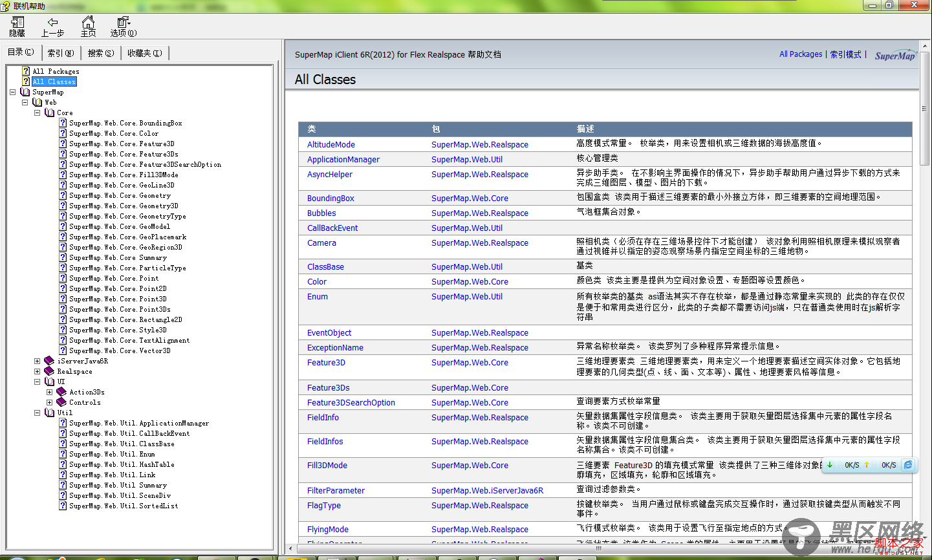The height and width of the screenshot is (560, 932).
Task: Click page icon of SuperMap.Web.Core.Color
Action: click(63, 133)
